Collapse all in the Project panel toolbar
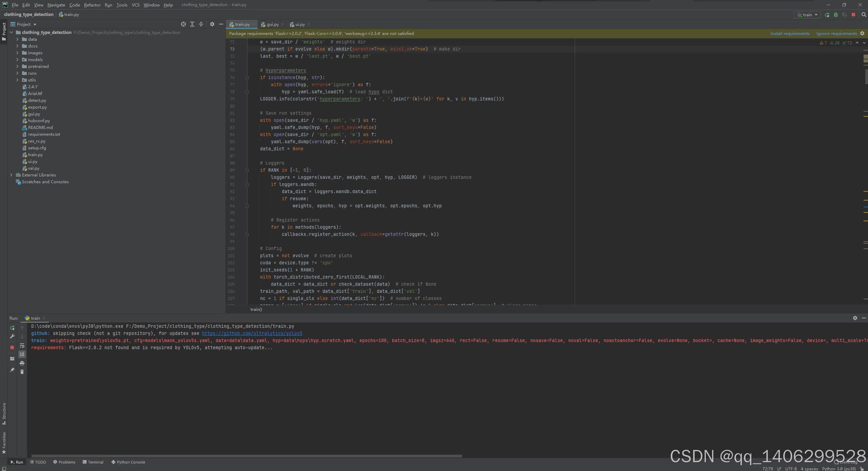The image size is (868, 471). coord(201,24)
